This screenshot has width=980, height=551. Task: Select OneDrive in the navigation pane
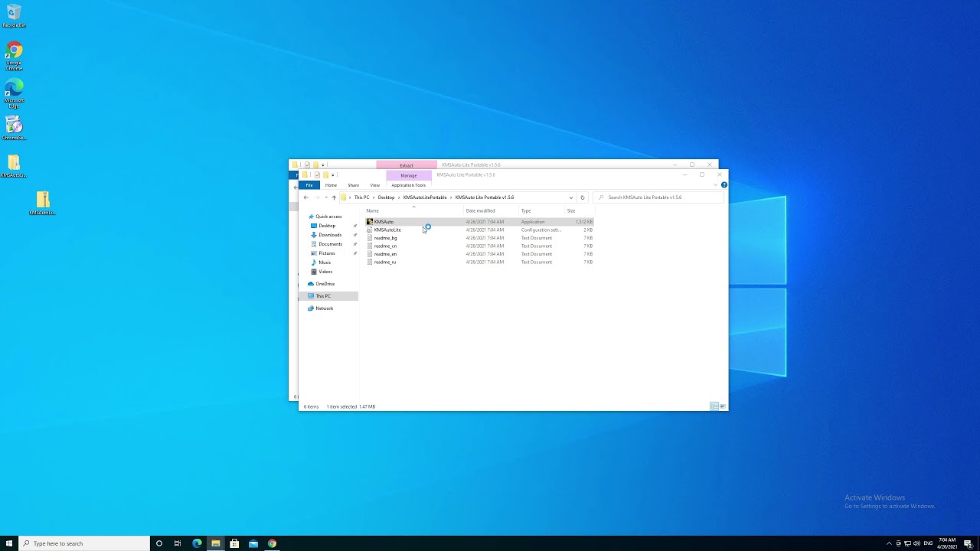(325, 284)
